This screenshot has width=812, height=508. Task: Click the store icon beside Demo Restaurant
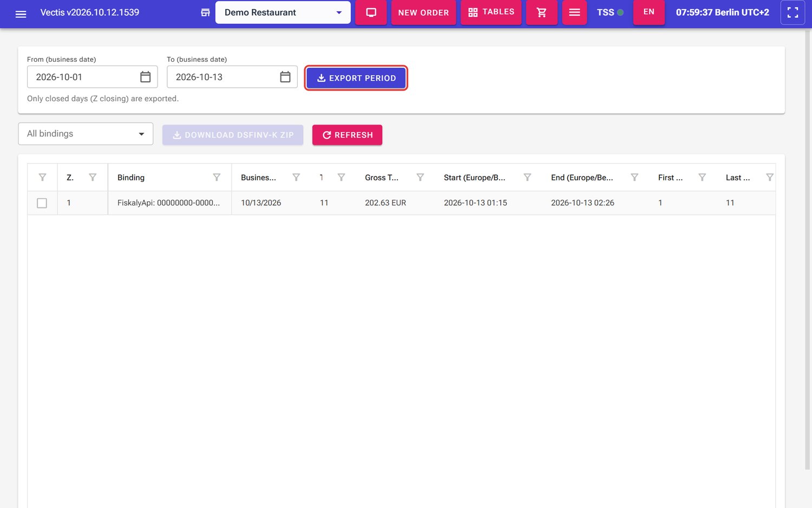205,12
